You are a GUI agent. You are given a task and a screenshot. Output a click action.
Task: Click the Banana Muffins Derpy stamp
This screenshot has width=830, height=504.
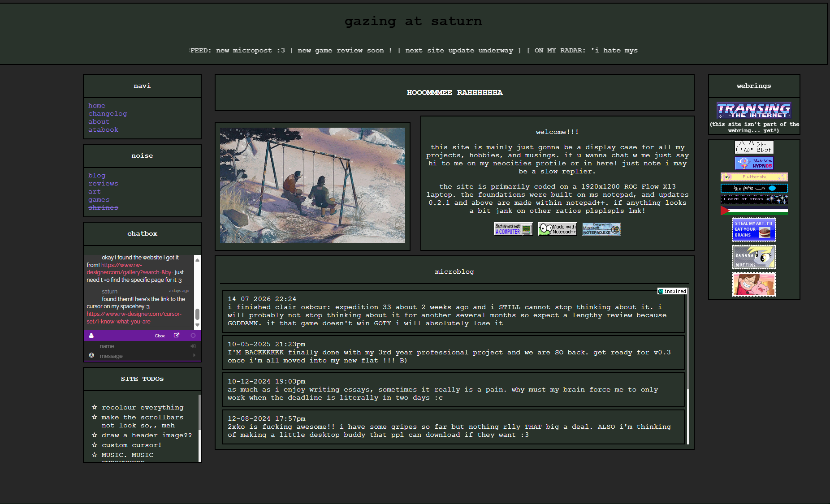tap(754, 257)
